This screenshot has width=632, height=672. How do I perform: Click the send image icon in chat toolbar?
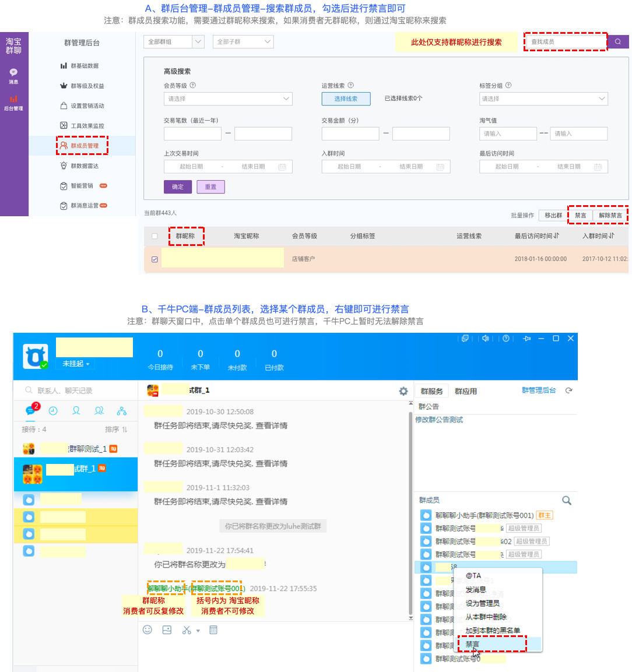pyautogui.click(x=167, y=630)
